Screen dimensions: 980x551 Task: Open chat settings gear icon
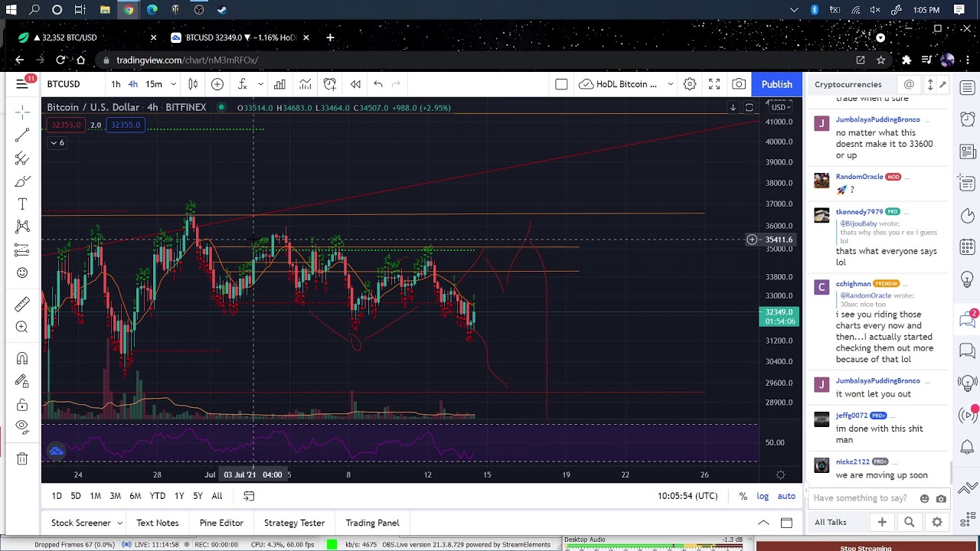pyautogui.click(x=937, y=522)
